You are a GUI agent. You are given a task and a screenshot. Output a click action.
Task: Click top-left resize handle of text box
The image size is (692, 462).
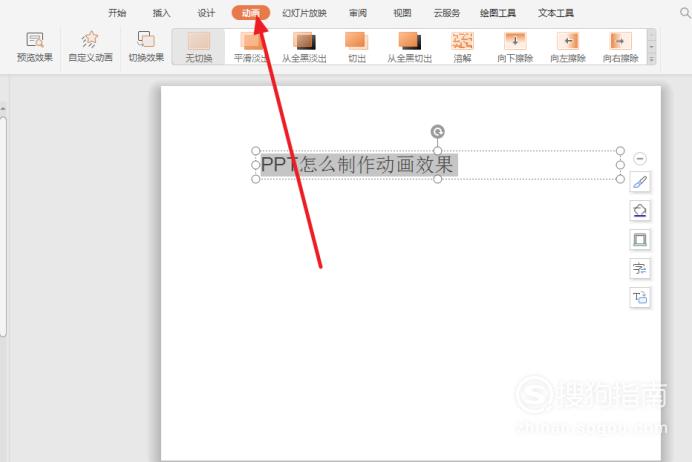coord(256,151)
